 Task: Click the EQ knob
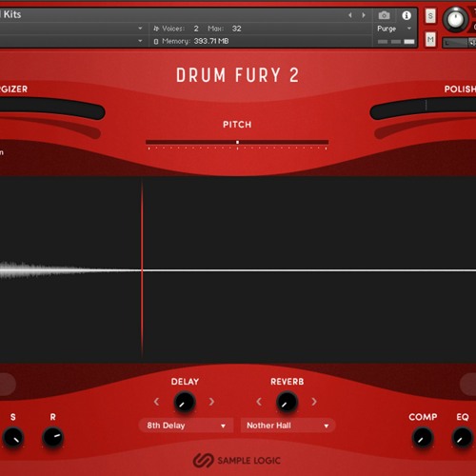pos(463,438)
